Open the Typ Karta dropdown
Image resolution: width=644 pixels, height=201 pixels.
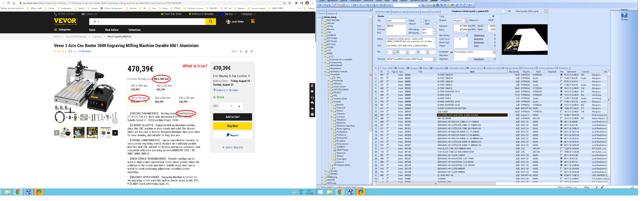click(405, 21)
